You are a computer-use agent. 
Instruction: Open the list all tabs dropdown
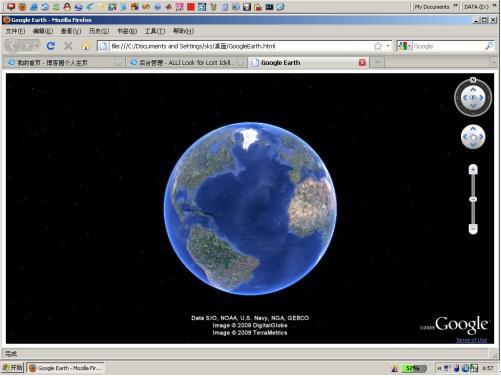tap(494, 62)
